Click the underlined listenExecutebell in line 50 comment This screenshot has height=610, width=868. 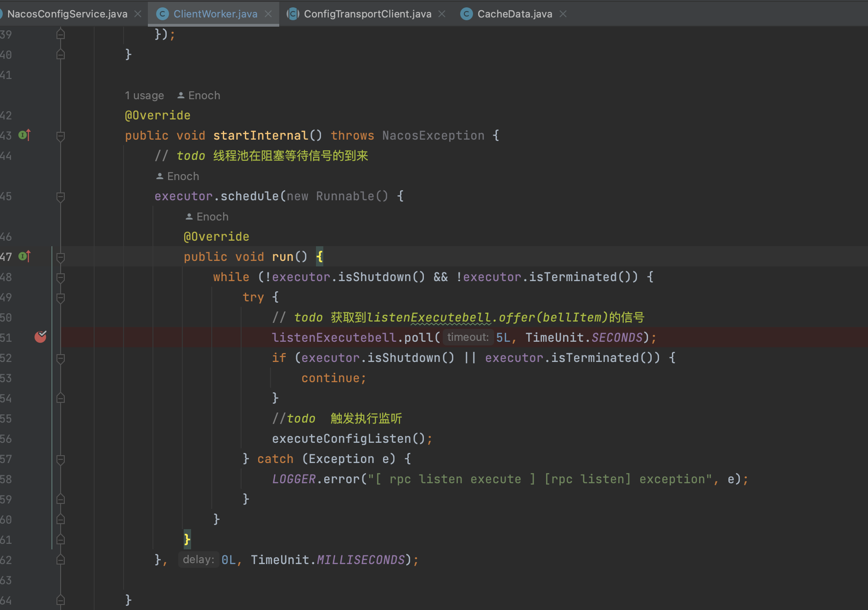(x=429, y=317)
